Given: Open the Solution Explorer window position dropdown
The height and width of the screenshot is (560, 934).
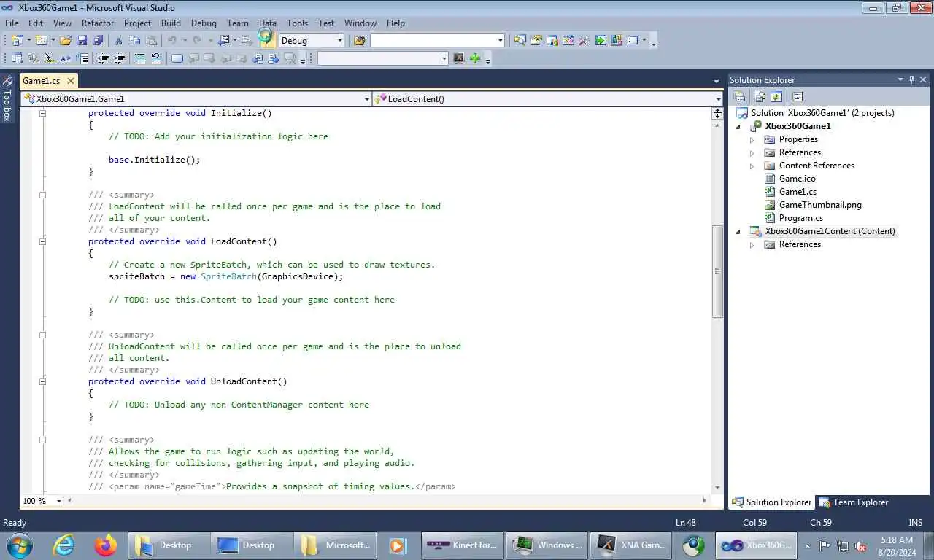Looking at the screenshot, I should coord(900,79).
